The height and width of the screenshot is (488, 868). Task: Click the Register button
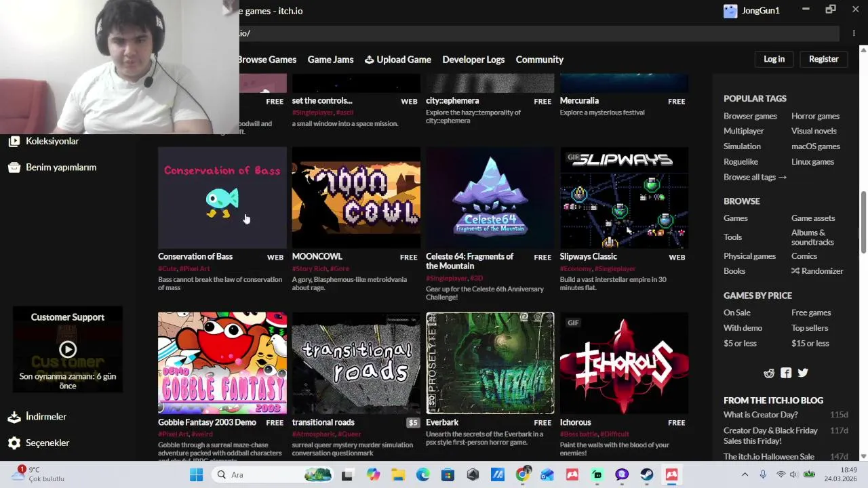[x=823, y=59]
